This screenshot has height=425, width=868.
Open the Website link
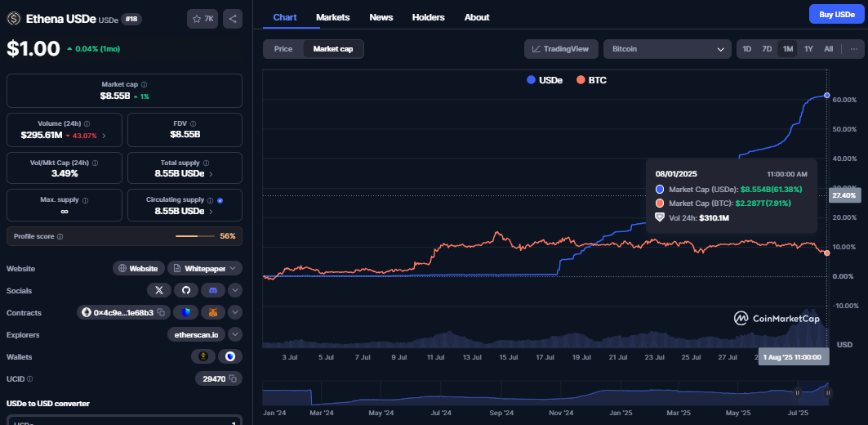(139, 268)
